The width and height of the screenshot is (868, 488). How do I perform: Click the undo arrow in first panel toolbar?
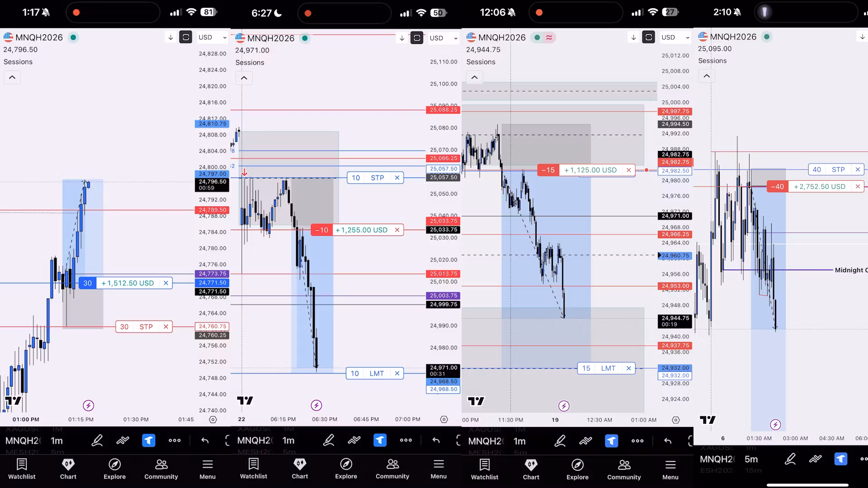(205, 441)
